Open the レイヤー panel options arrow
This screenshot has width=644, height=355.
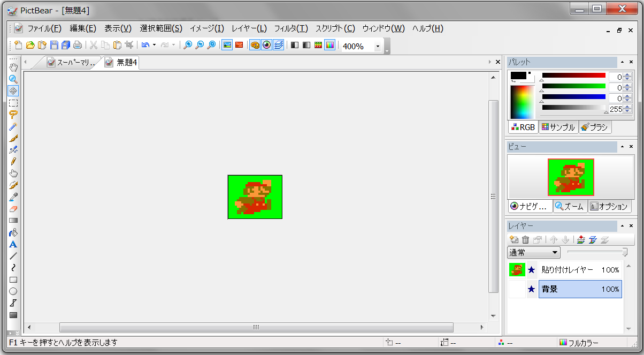point(622,226)
